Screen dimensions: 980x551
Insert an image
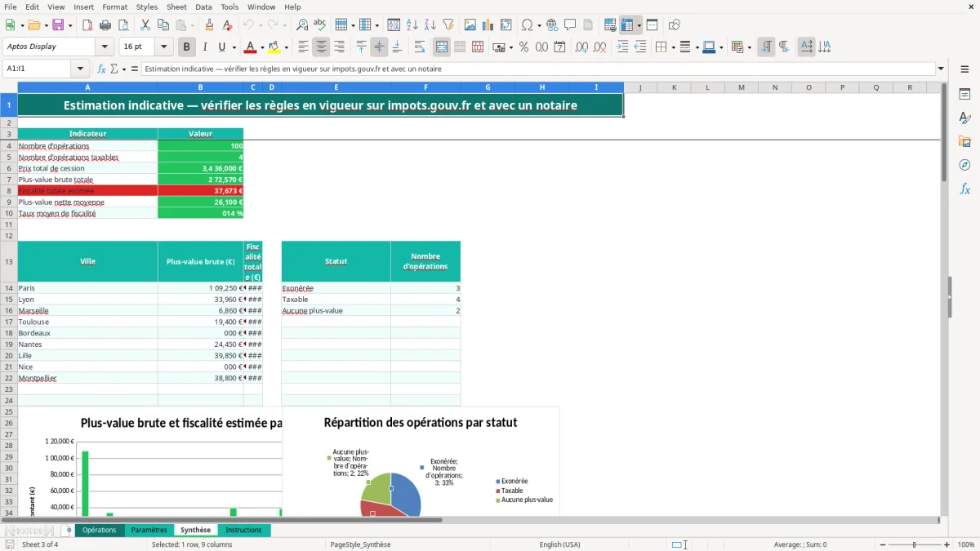coord(470,25)
